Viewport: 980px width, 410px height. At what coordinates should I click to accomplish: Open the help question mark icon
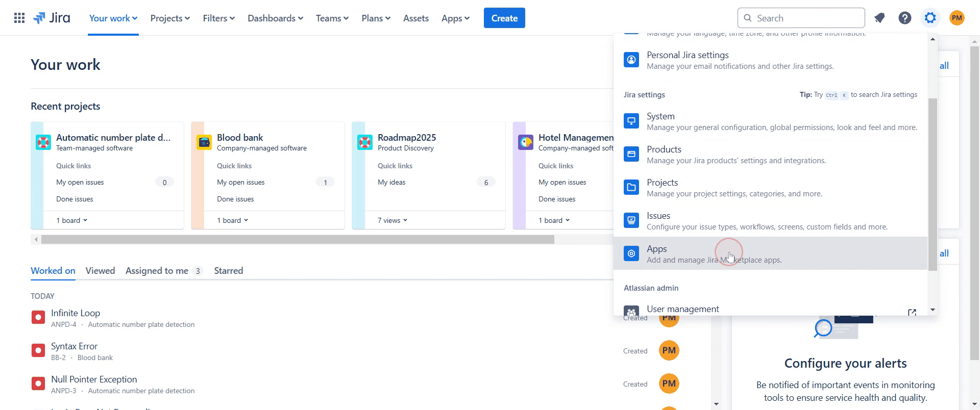[905, 18]
